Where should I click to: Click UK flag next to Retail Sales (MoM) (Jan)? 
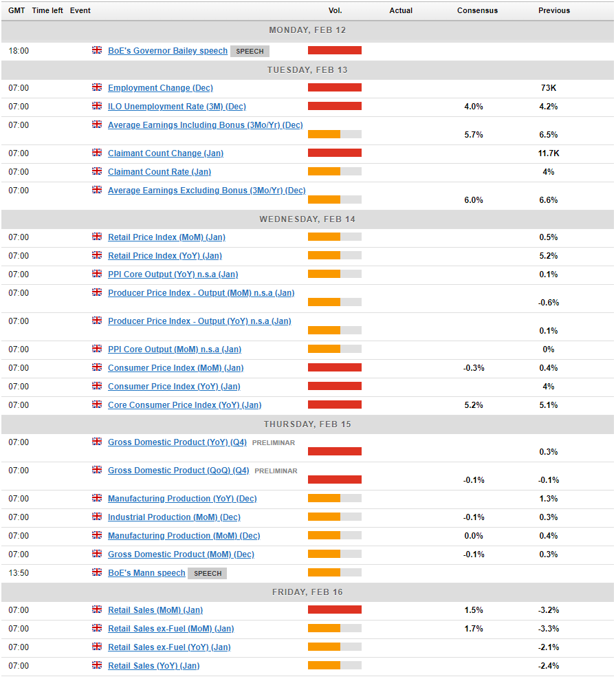pos(97,610)
